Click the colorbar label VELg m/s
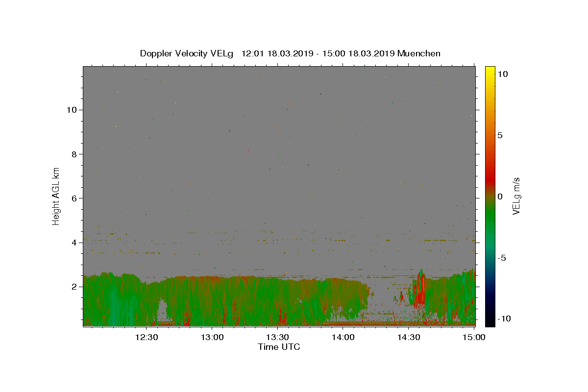588x392 pixels. (516, 196)
